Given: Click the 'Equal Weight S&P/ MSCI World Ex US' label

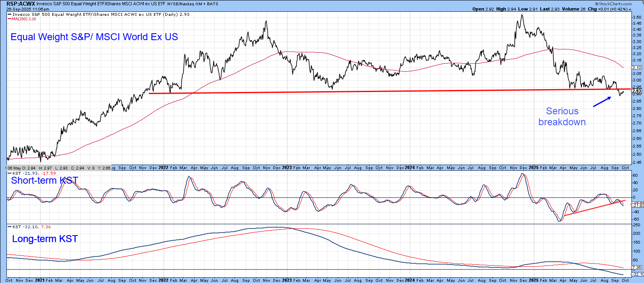Looking at the screenshot, I should pyautogui.click(x=94, y=37).
